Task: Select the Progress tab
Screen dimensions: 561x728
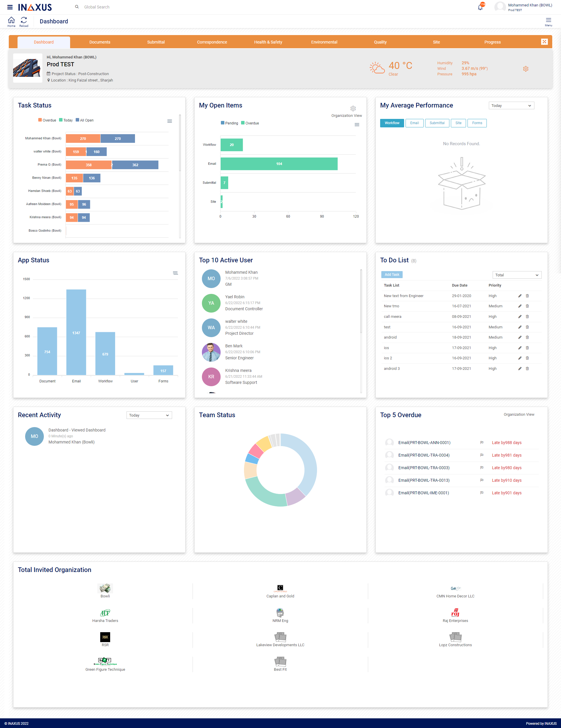Action: [492, 42]
